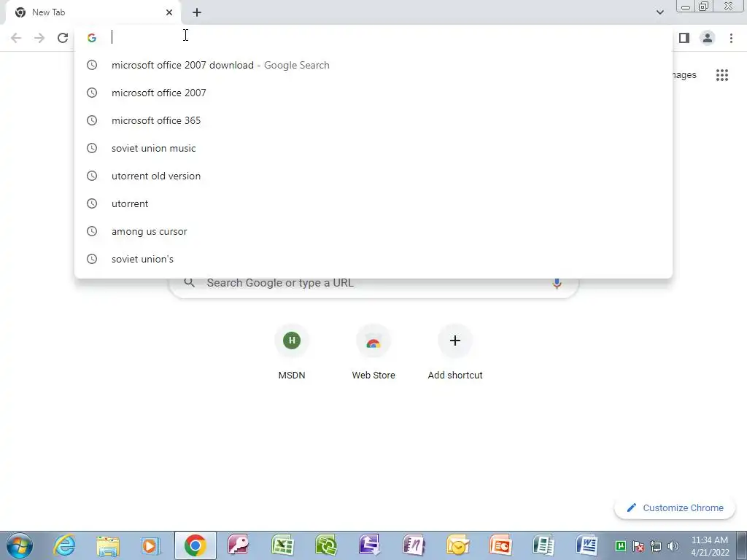Open the Web Store shortcut

pos(373,352)
